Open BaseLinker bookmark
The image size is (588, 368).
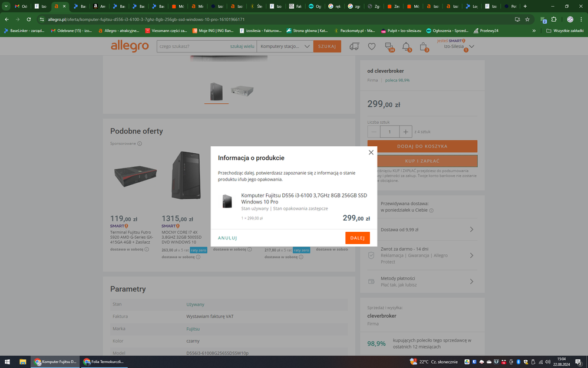24,31
